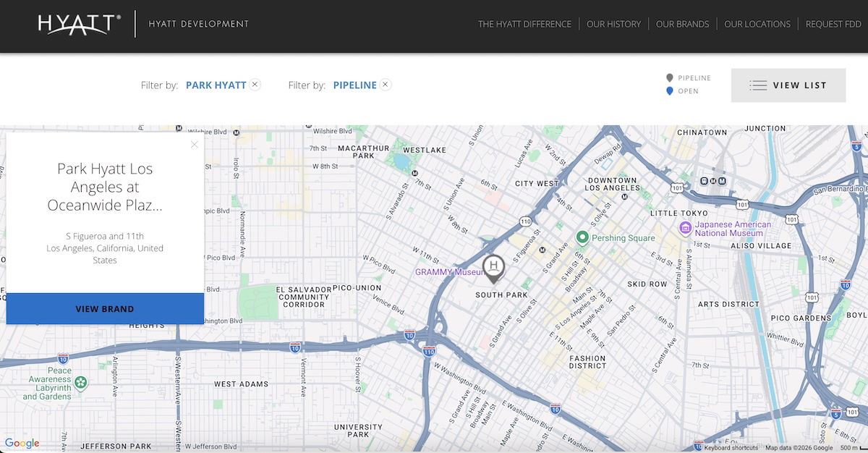
Task: Open The Hyatt Difference menu
Action: pos(524,24)
